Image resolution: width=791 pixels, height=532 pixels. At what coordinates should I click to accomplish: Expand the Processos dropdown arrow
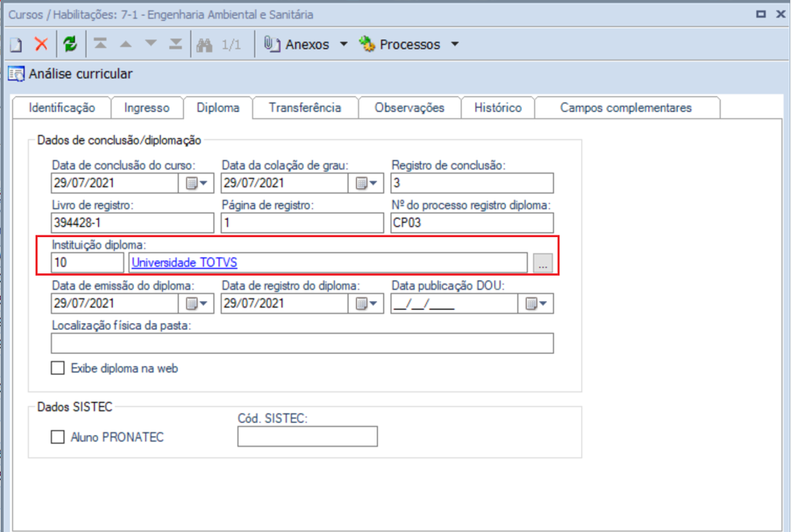coord(455,44)
